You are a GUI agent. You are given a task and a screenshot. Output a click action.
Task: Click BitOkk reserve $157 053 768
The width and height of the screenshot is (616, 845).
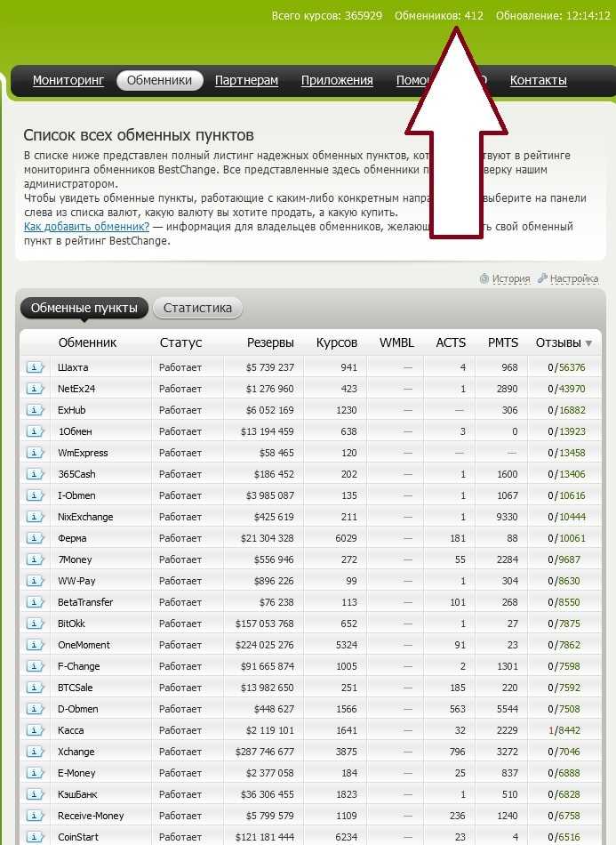tap(264, 624)
